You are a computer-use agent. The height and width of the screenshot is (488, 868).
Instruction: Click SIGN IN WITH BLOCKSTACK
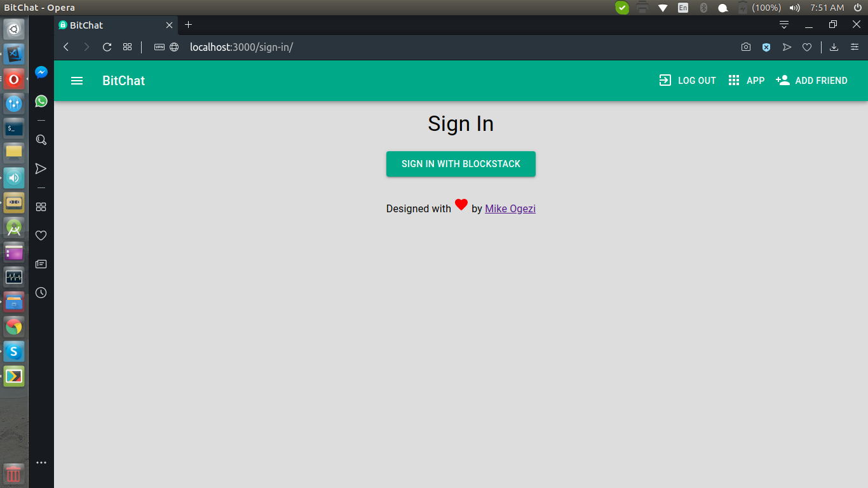pyautogui.click(x=461, y=164)
